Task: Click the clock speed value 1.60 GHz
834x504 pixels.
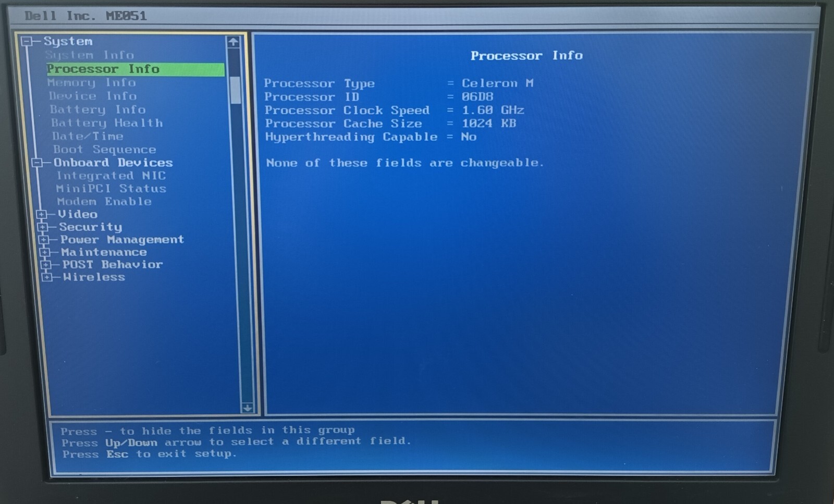Action: [x=493, y=110]
